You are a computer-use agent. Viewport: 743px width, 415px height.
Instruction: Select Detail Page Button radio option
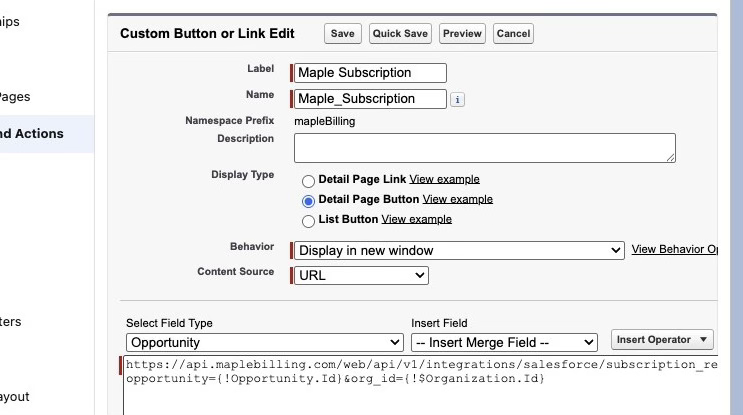tap(309, 200)
